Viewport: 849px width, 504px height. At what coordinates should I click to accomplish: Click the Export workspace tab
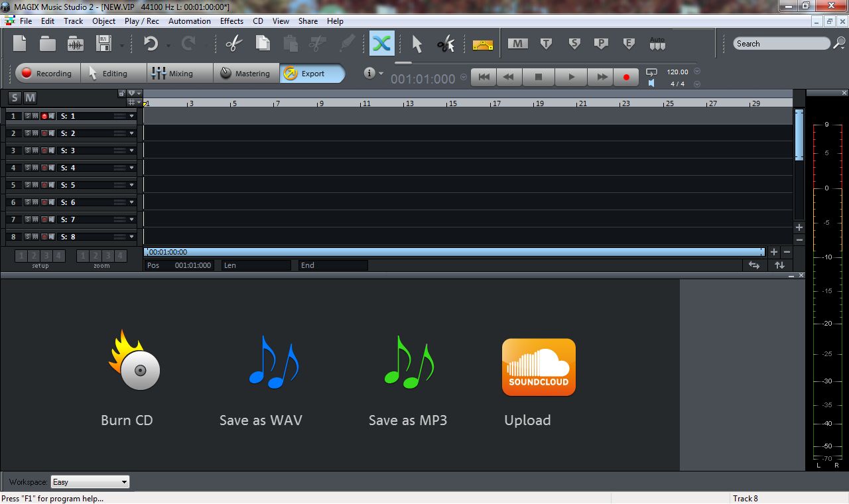click(312, 73)
